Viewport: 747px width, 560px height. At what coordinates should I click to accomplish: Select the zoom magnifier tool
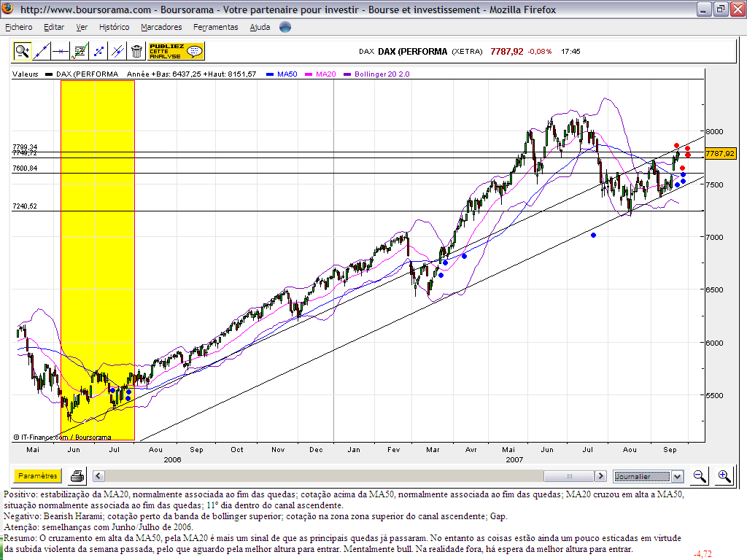pyautogui.click(x=23, y=51)
